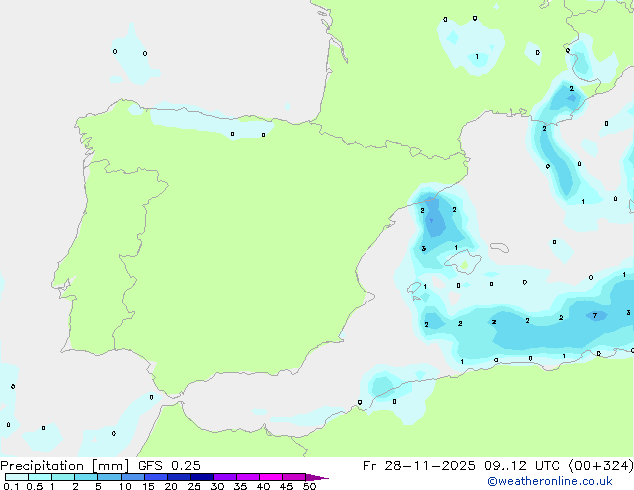The height and width of the screenshot is (490, 634).
Task: Click the 30–35 mm purple legend box
Action: click(224, 477)
